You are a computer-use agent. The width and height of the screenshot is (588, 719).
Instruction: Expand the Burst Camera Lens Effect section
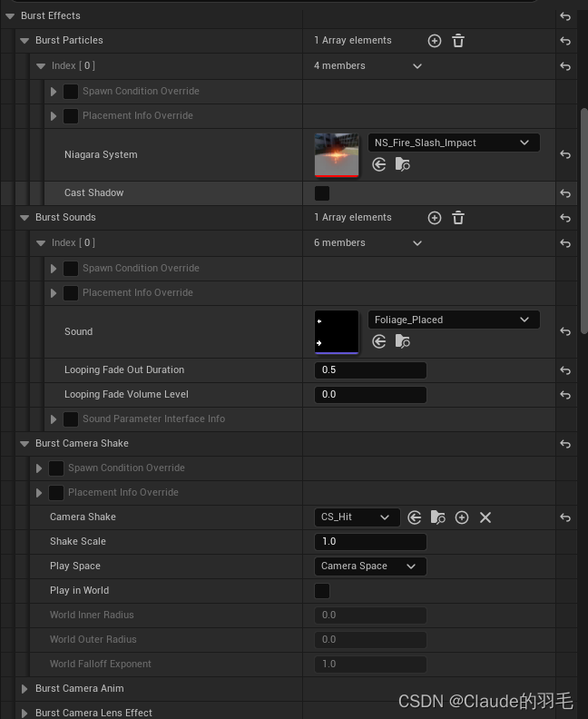coord(24,713)
